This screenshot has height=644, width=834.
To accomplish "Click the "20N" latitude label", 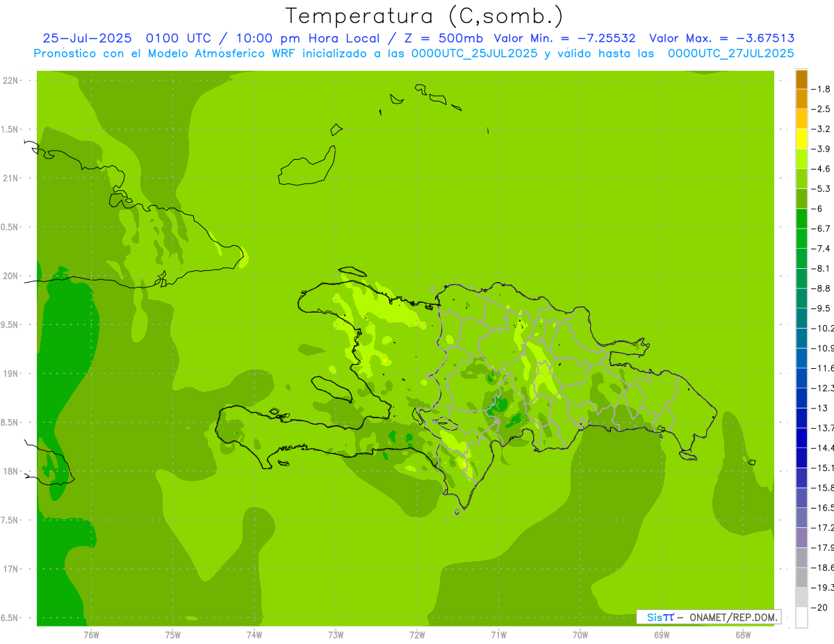I will 10,276.
